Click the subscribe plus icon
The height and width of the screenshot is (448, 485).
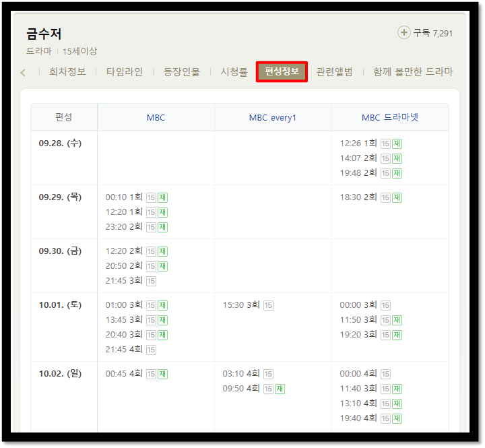tap(403, 32)
